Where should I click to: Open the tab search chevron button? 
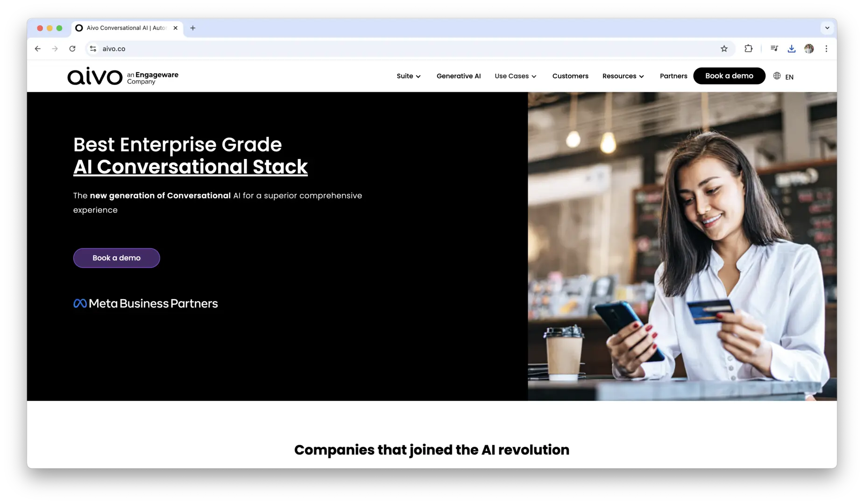827,28
